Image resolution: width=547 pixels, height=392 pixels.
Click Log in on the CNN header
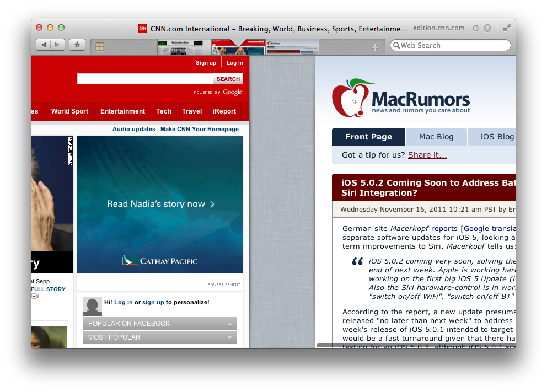tap(235, 63)
